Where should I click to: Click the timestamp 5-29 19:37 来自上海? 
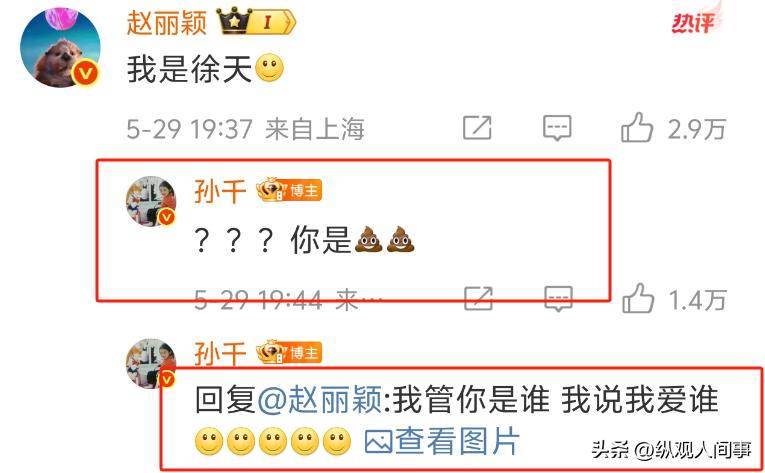(x=245, y=129)
